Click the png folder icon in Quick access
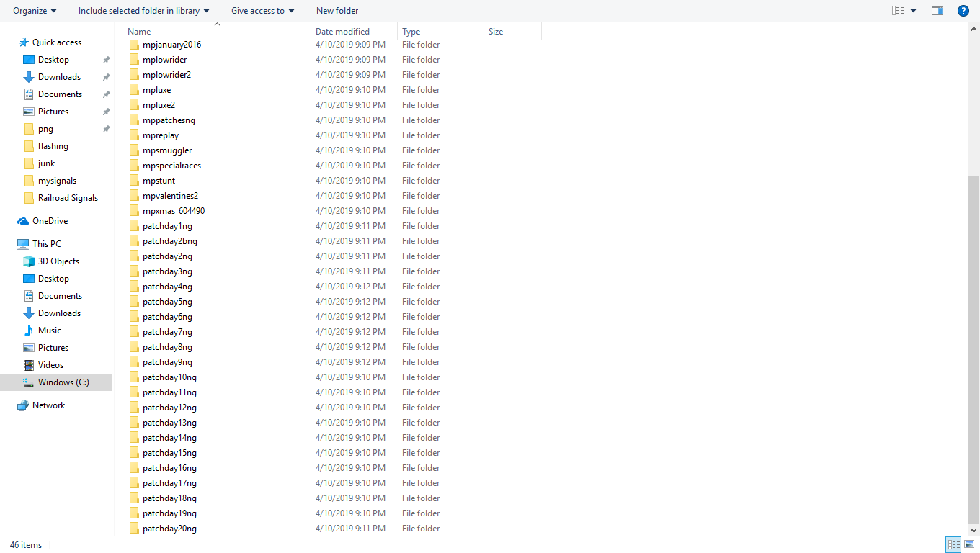The image size is (980, 553). coord(29,129)
